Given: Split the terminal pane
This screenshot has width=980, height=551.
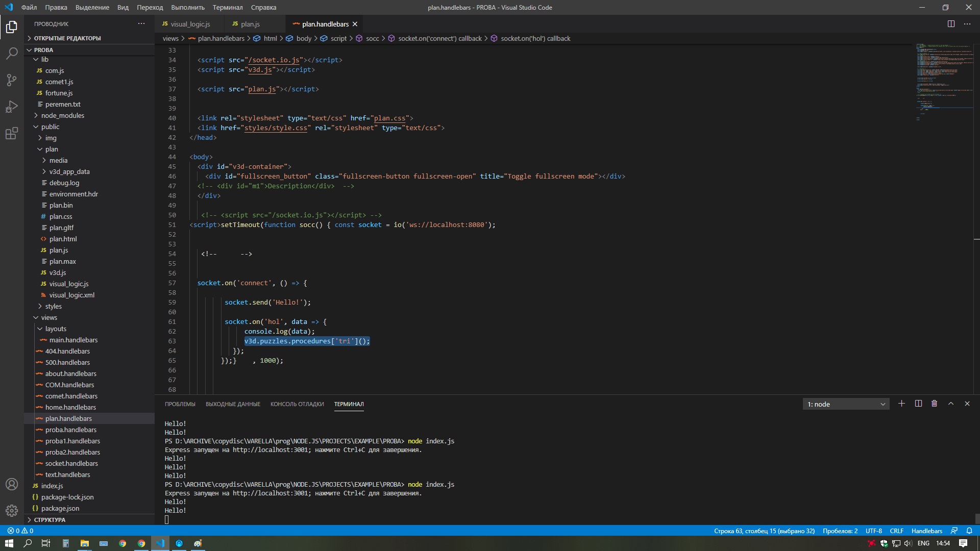Looking at the screenshot, I should tap(918, 404).
